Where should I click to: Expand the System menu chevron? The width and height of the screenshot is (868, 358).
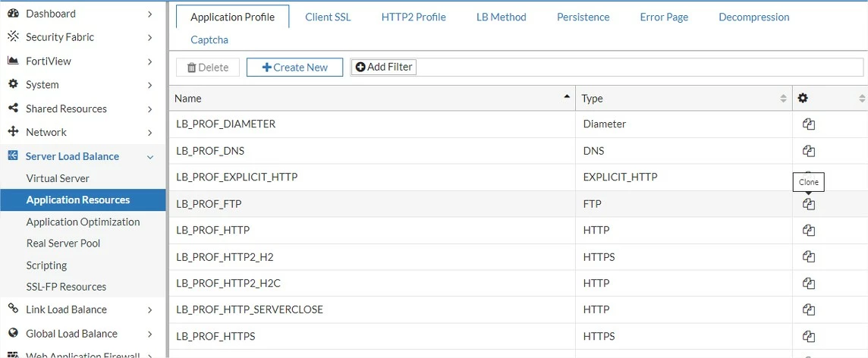150,85
